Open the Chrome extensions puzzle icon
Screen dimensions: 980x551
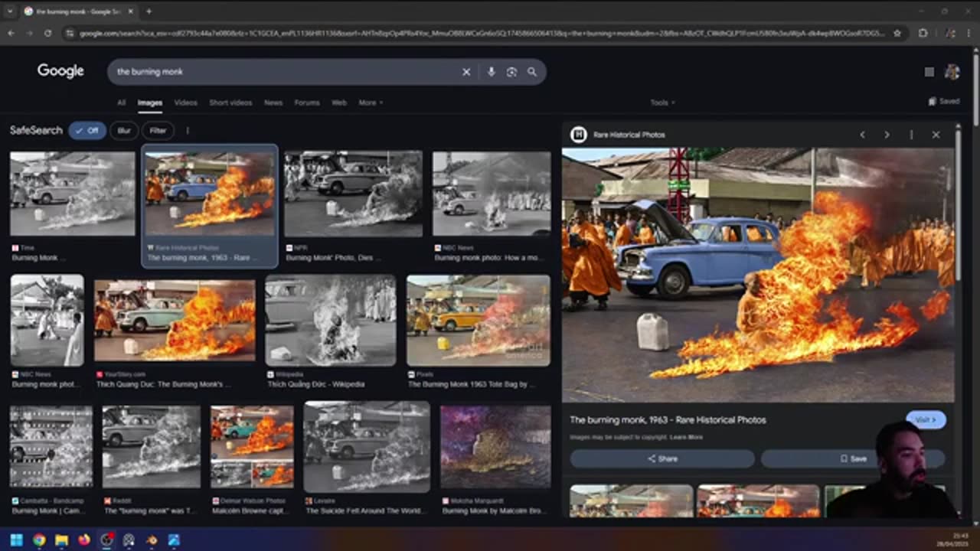coord(923,34)
